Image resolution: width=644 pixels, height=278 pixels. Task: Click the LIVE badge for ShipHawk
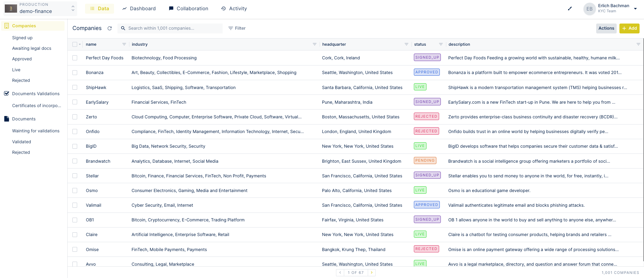[x=420, y=87]
